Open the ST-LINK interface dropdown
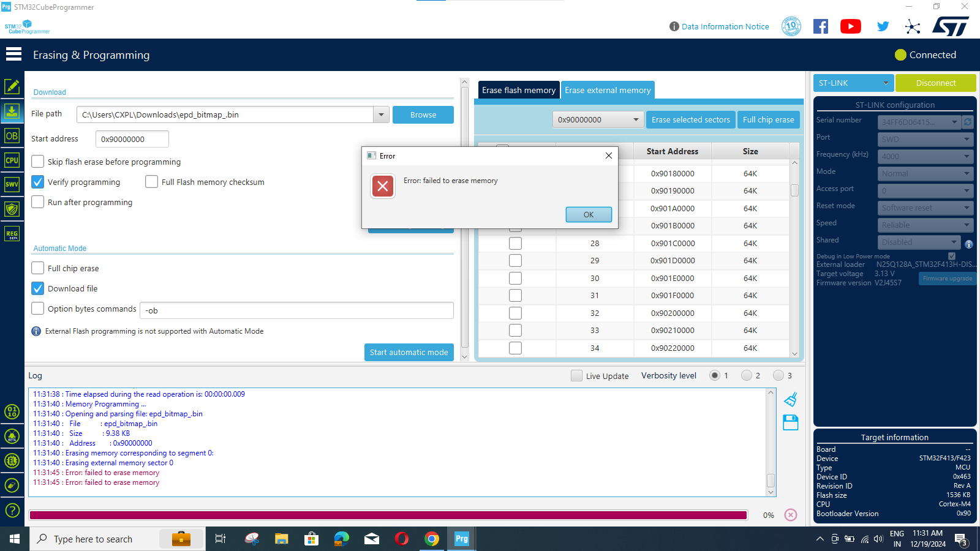Screen dimensions: 980x551 [x=854, y=83]
